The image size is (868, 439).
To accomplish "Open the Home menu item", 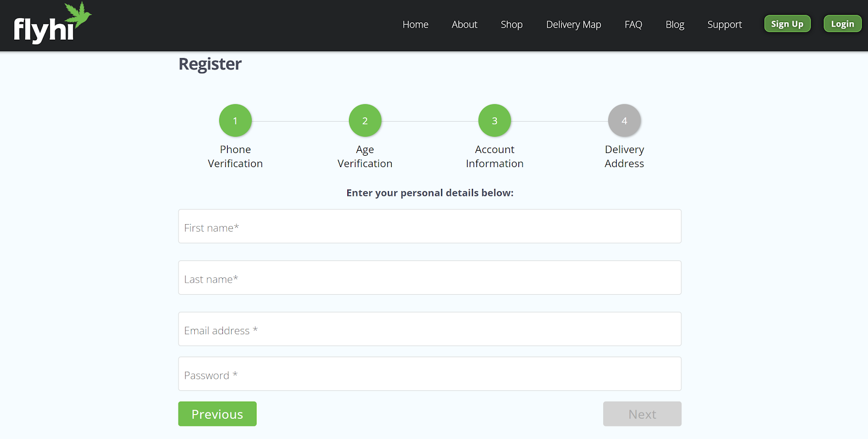I will 415,24.
